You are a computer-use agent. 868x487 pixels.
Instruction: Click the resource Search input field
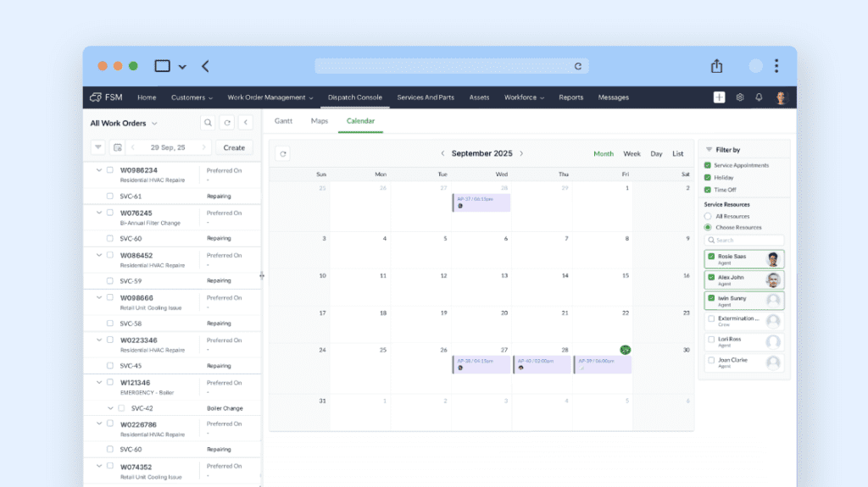746,240
